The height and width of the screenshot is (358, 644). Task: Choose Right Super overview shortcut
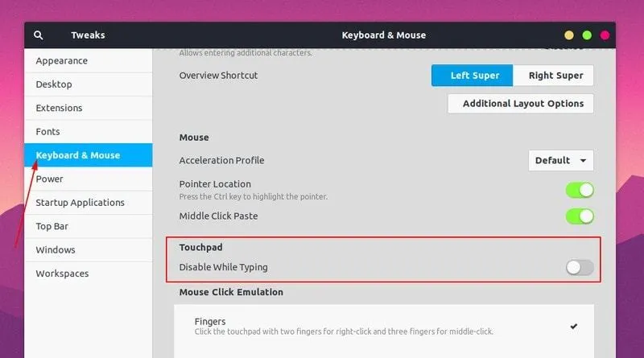[555, 76]
